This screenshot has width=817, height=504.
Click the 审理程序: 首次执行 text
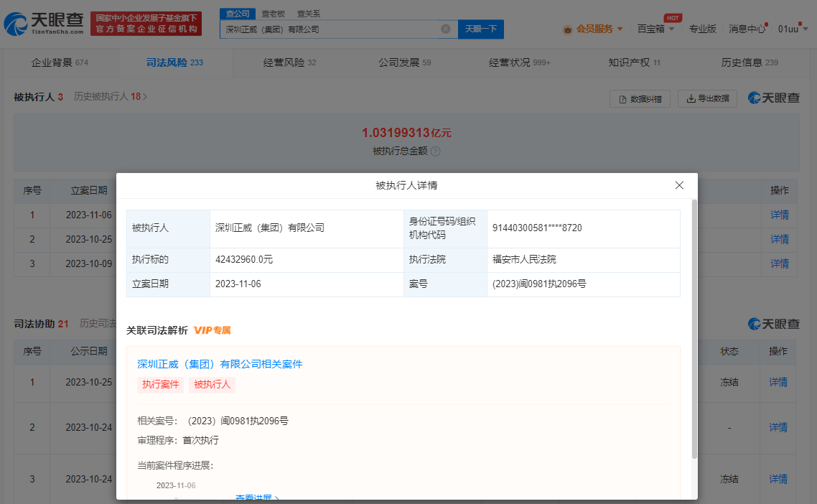click(x=177, y=440)
